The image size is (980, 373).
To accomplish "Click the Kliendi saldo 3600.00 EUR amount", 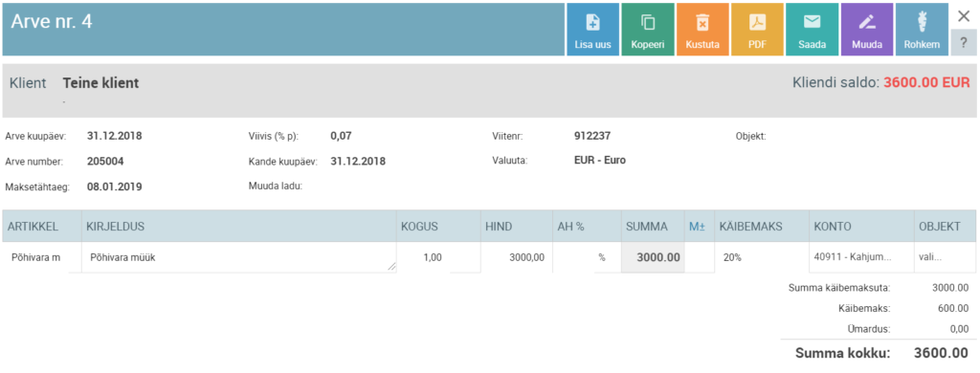I will tap(926, 83).
